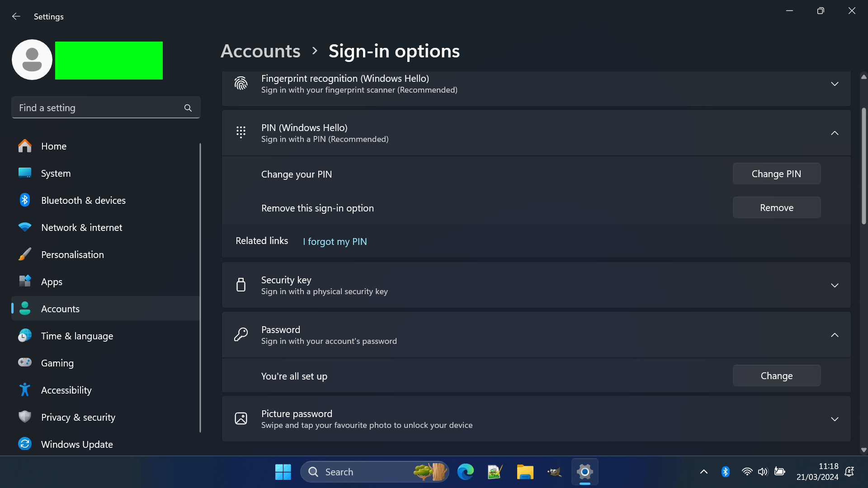Expand the Security key section
This screenshot has height=488, width=868.
[835, 286]
